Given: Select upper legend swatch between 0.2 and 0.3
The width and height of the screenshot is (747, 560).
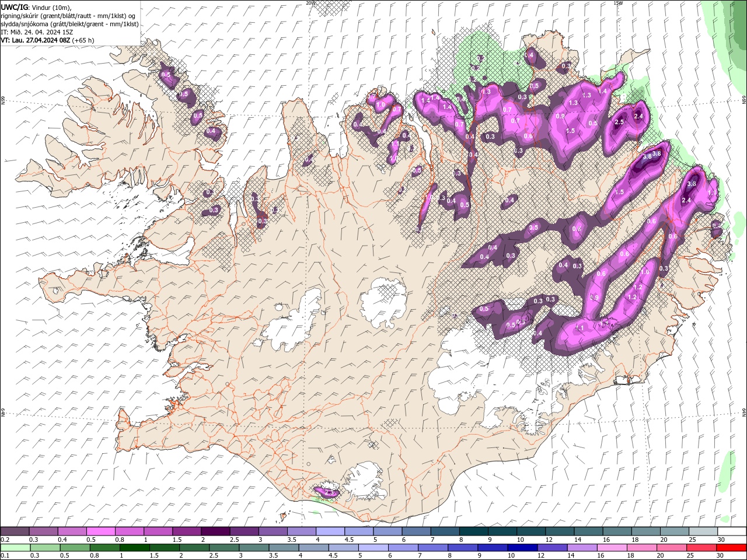Looking at the screenshot, I should click(x=15, y=531).
